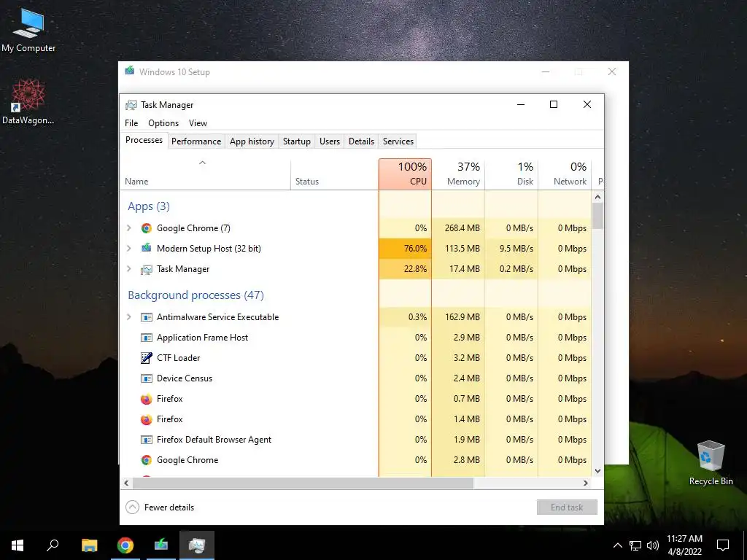
Task: Switch to Windows 10 Setup in taskbar
Action: pos(161,545)
